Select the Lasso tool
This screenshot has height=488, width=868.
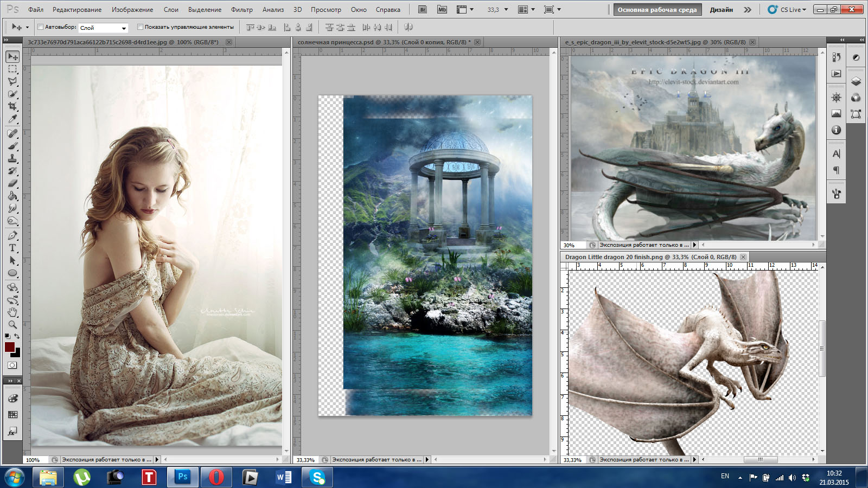pos(12,81)
